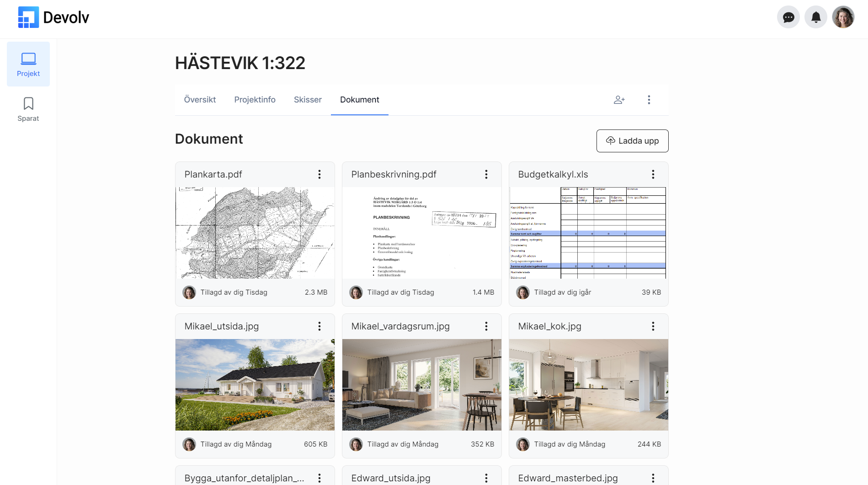
Task: Click the Devolv logo
Action: [x=53, y=17]
